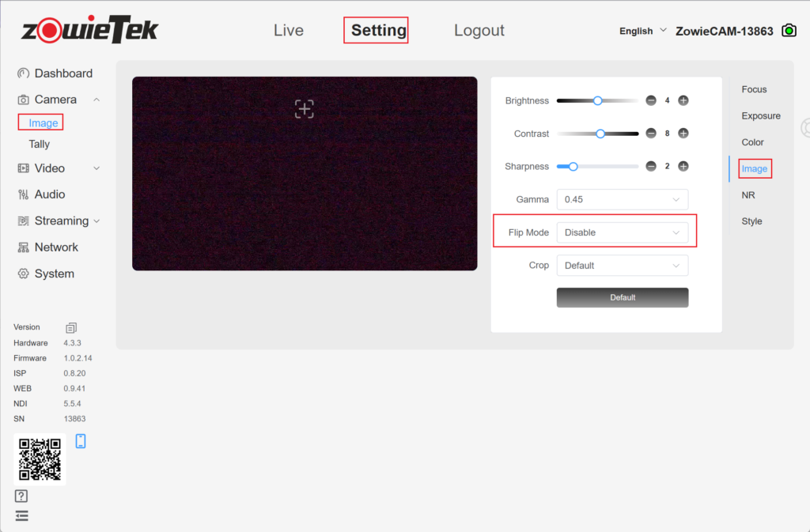Screen dimensions: 810x532
Task: Click the ISP version 0.8.20
Action: pos(74,373)
